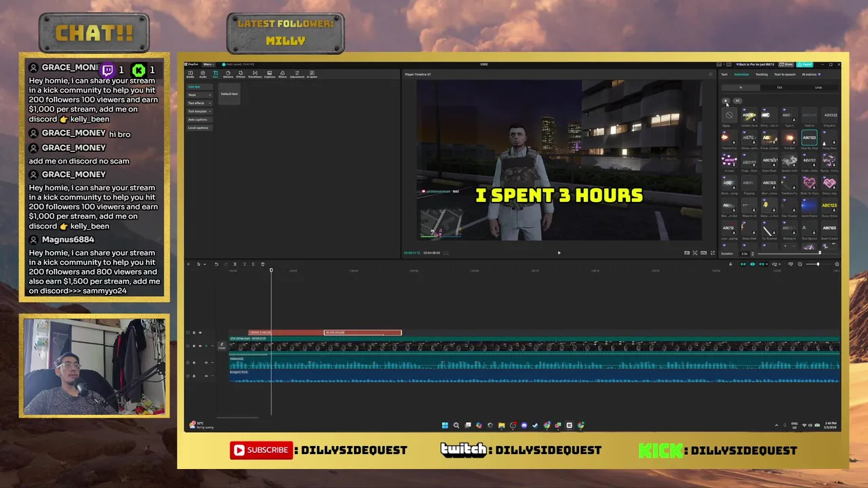Click the Cover edit icon on video track
Screen dimensions: 868x488
(x=222, y=346)
